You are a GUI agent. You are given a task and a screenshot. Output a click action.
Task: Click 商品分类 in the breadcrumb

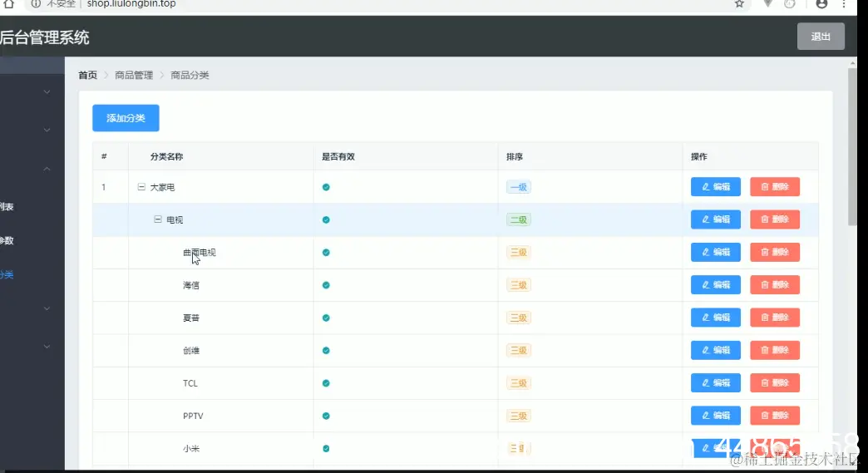pos(190,76)
